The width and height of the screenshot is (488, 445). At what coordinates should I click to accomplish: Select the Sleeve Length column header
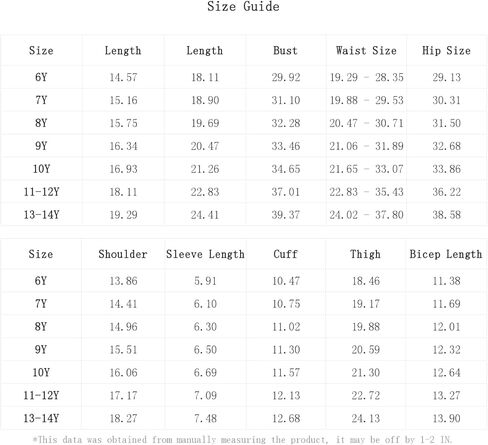tap(205, 254)
